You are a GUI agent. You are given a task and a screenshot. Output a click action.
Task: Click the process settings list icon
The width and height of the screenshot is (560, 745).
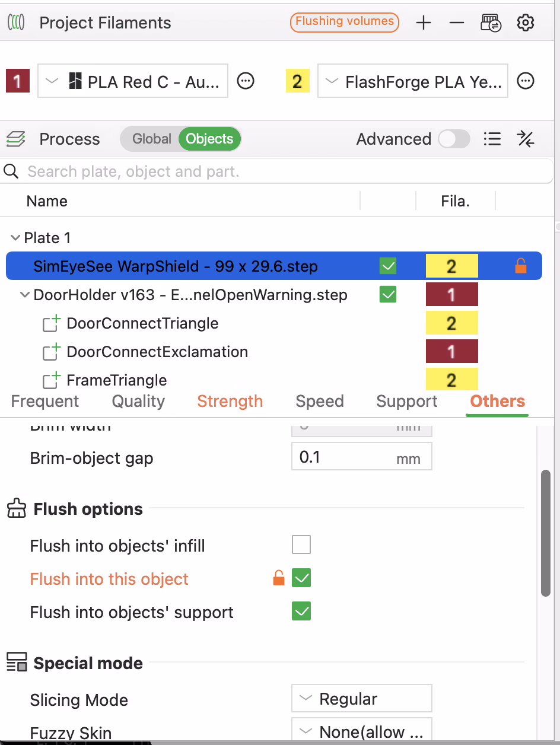[492, 139]
